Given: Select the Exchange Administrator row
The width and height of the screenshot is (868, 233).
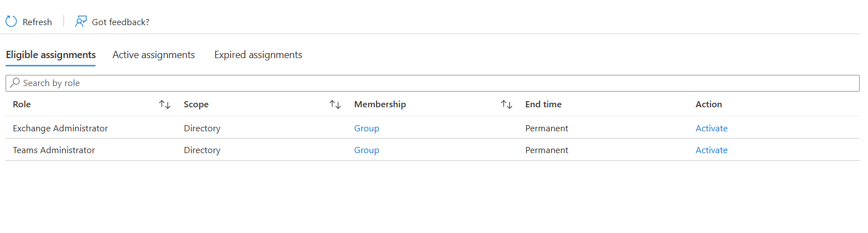Looking at the screenshot, I should [x=432, y=128].
